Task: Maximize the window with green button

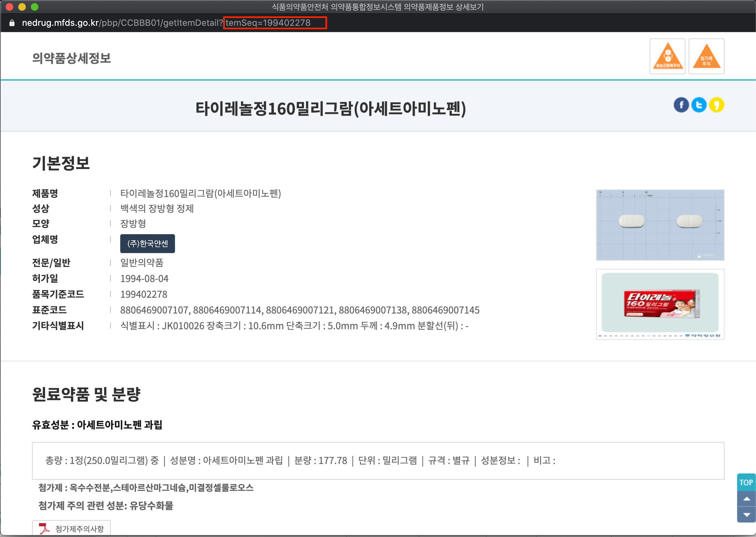Action: pyautogui.click(x=35, y=7)
